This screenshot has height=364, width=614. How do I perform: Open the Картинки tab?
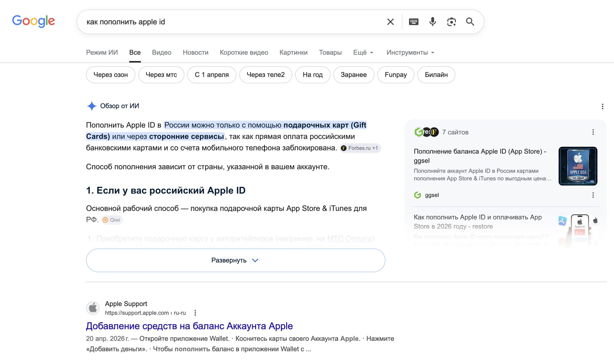293,53
